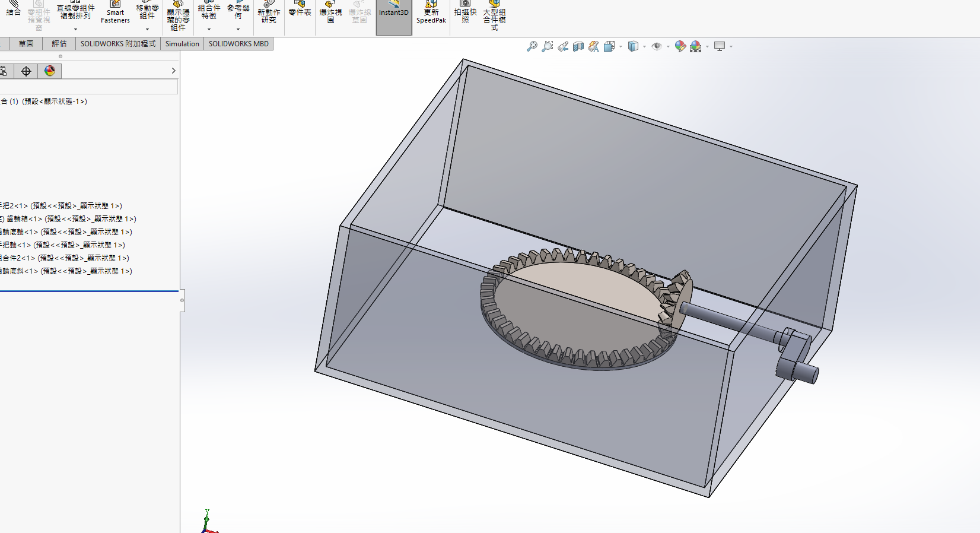Click the 更新 SpeedPak button
Screen dimensions: 980x533
coord(431,15)
